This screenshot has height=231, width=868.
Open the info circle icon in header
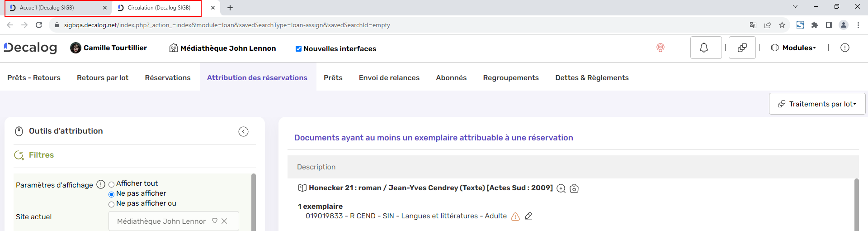844,48
